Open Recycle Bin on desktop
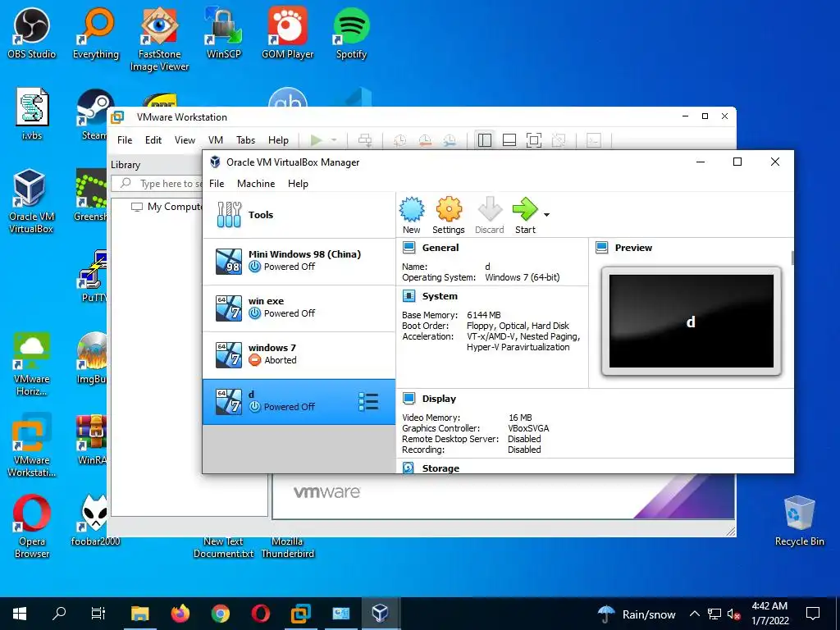 pos(799,520)
